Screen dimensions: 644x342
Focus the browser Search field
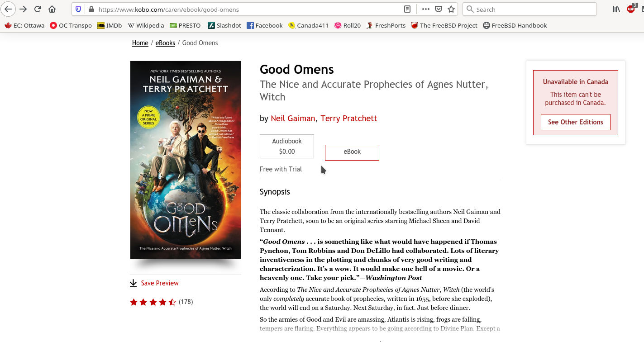pos(530,9)
